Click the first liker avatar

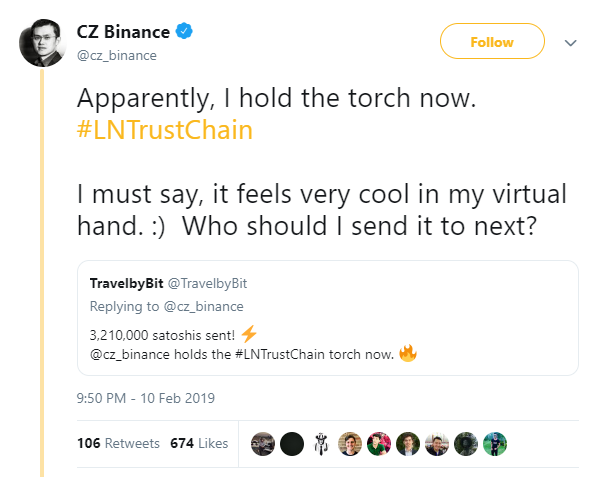(262, 443)
